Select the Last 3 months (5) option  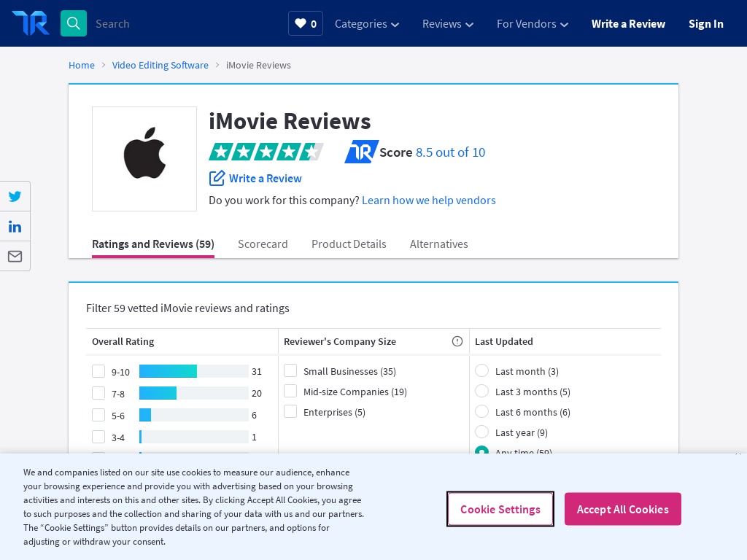[482, 391]
